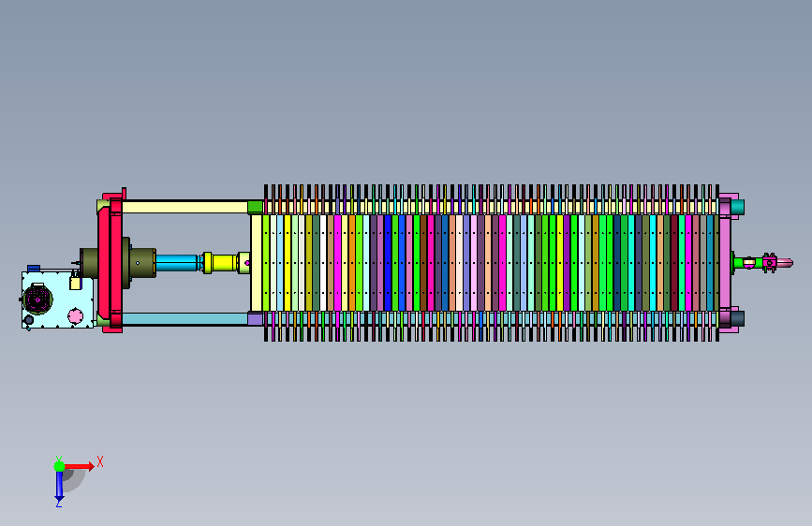This screenshot has height=526, width=812.
Task: Select the yellow coupling on the piston rod
Action: [219, 262]
